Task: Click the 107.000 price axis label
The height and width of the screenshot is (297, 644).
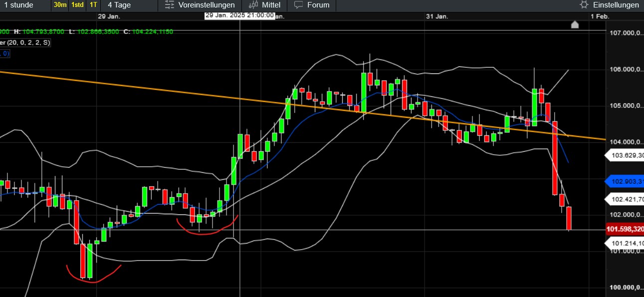Action: tap(626, 33)
